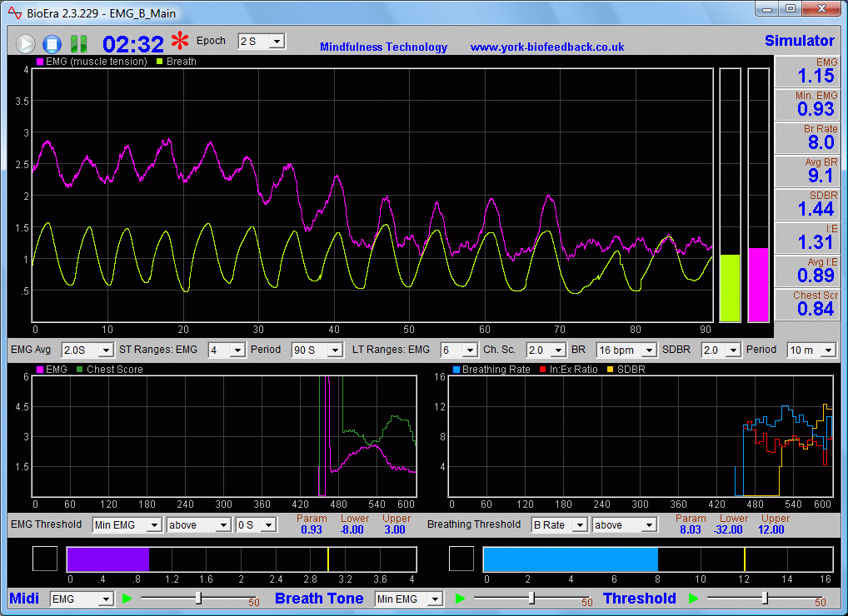
Task: Click the Avg I:E 0.89 readout
Action: click(x=806, y=271)
